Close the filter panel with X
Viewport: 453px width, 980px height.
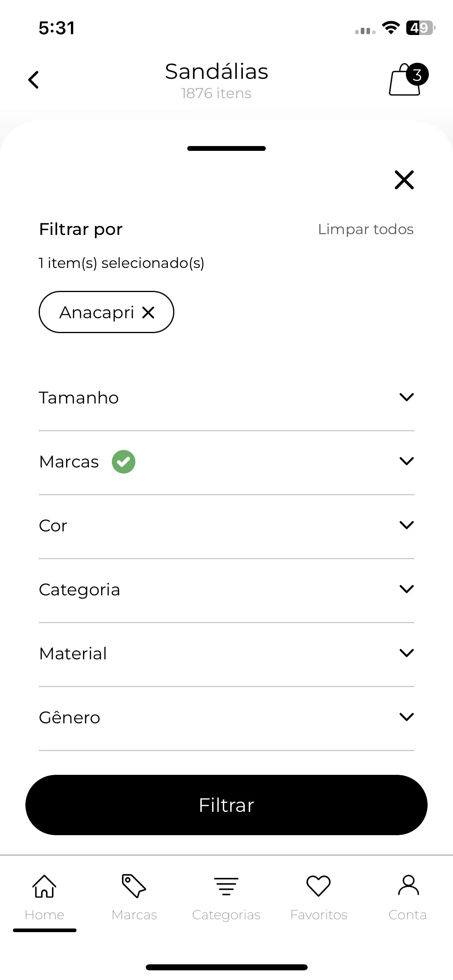click(404, 179)
